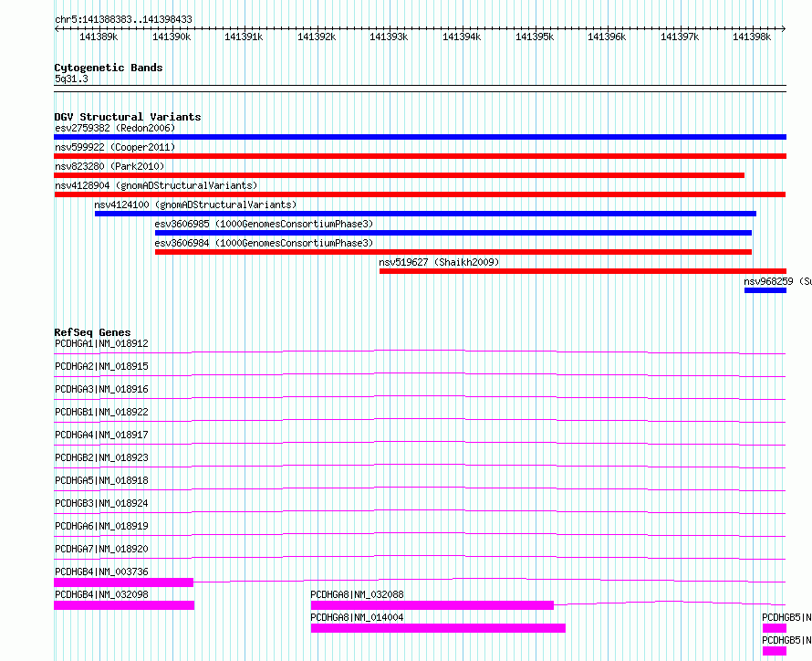Click the red bar under esv3606984

tap(453, 252)
